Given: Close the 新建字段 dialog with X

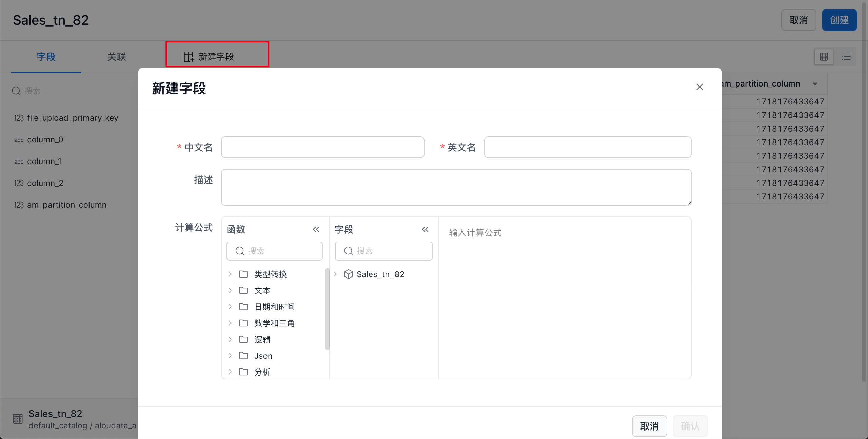Looking at the screenshot, I should click(699, 87).
